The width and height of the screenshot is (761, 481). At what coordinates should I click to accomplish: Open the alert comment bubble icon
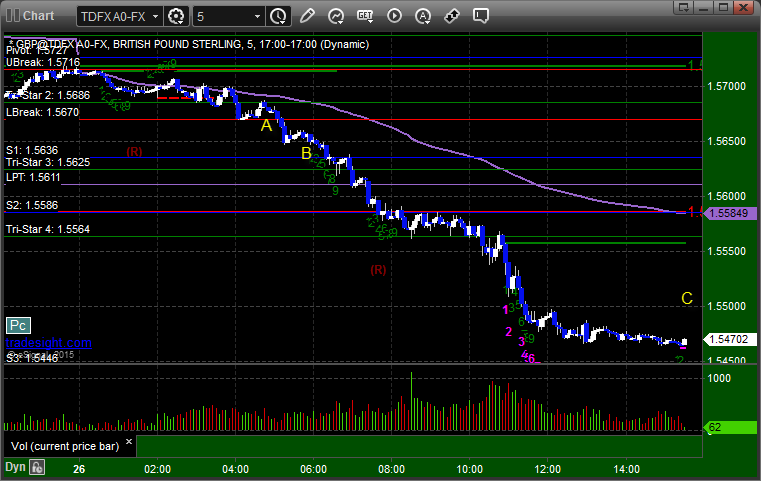coord(480,16)
